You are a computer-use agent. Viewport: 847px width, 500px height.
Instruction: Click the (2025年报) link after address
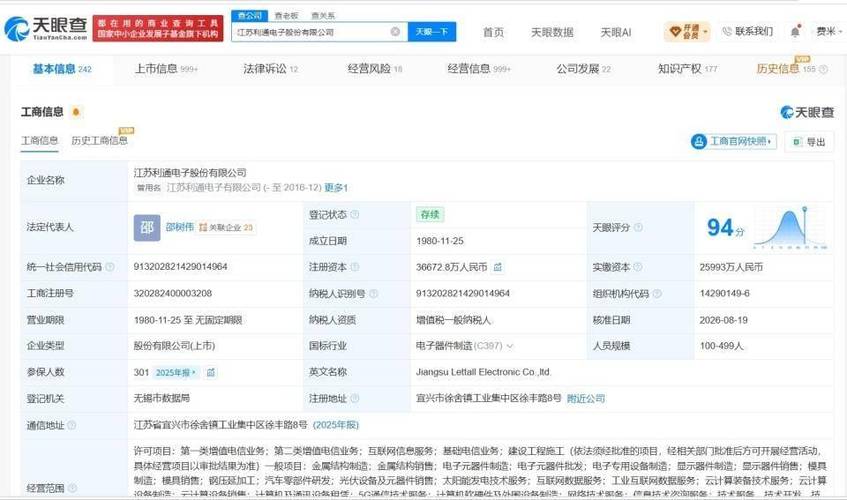coord(335,425)
